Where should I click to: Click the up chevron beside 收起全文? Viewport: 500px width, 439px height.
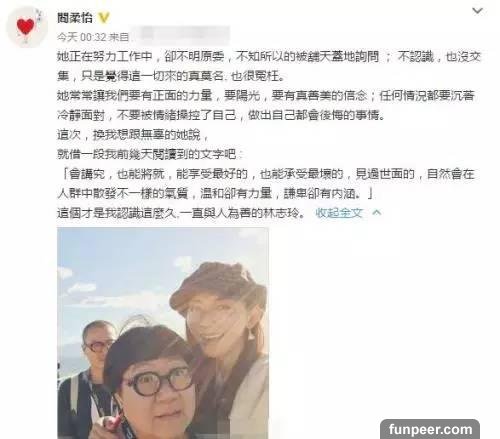pos(377,212)
